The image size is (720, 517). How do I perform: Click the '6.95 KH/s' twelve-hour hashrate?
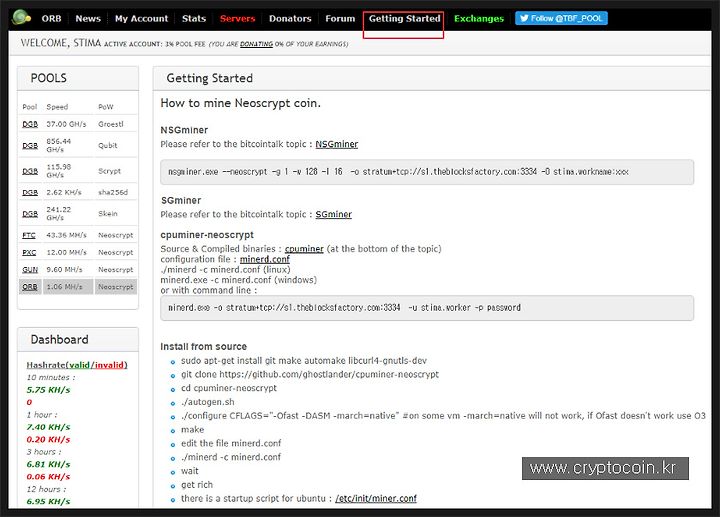(48, 501)
